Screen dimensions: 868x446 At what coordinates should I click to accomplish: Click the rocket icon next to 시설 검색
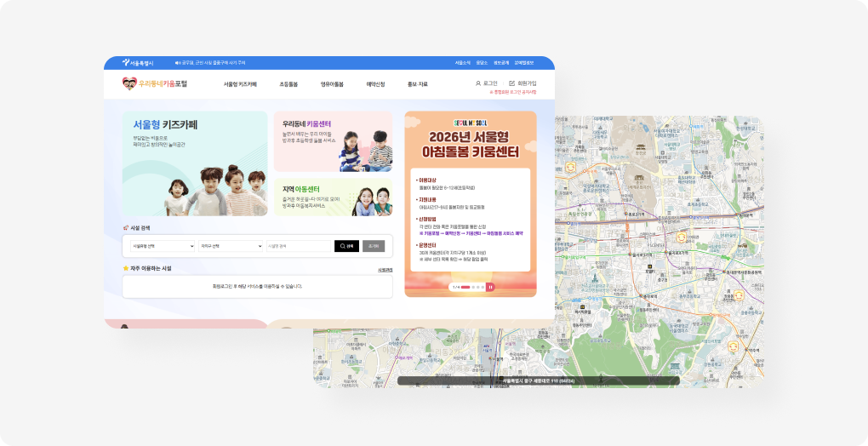point(126,228)
